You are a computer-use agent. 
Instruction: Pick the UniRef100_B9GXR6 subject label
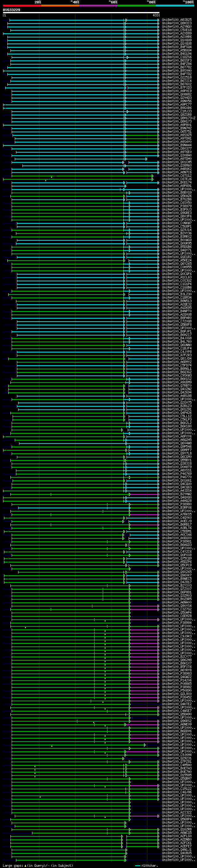177,108
